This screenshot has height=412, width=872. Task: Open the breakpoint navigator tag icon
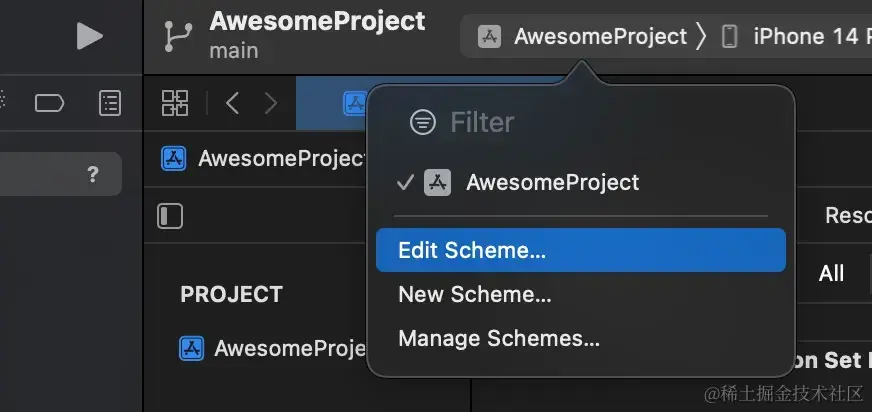(x=49, y=102)
